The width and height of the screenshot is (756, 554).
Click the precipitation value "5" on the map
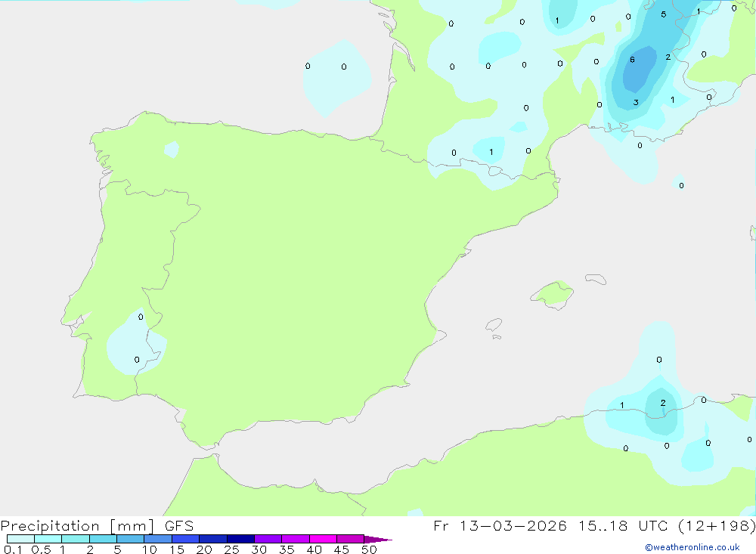(664, 14)
